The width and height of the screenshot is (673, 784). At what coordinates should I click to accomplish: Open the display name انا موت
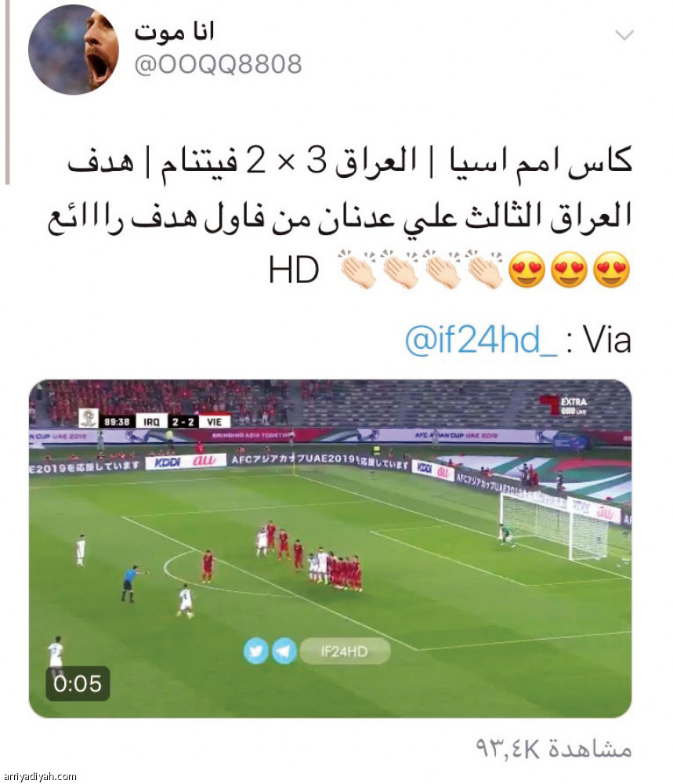(x=174, y=32)
